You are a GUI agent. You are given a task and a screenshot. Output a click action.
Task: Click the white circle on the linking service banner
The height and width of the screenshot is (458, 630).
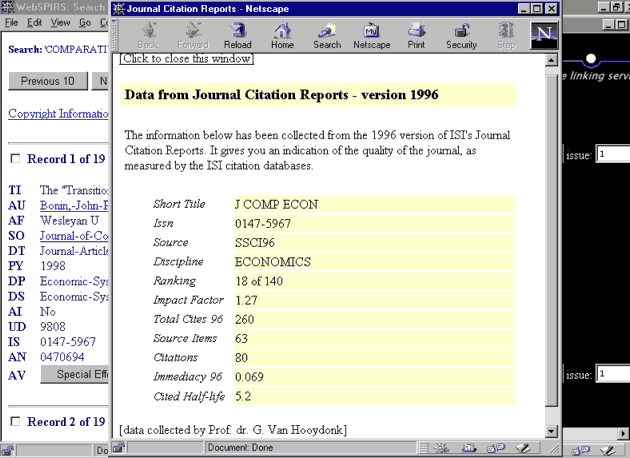591,59
